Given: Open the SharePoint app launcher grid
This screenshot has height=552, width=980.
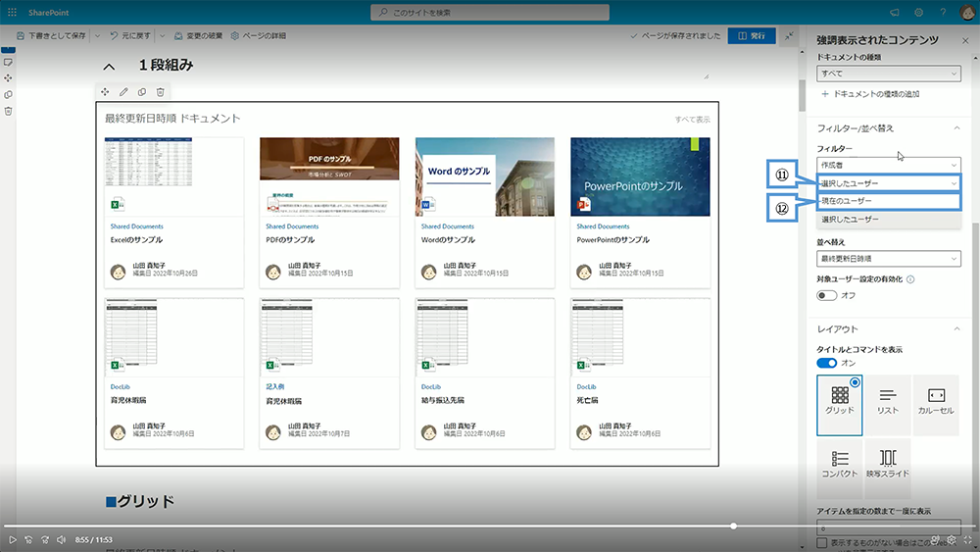Looking at the screenshot, I should pos(12,12).
